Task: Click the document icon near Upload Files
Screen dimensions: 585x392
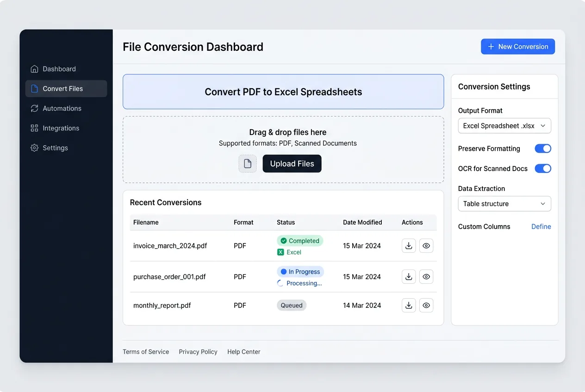Action: tap(248, 163)
